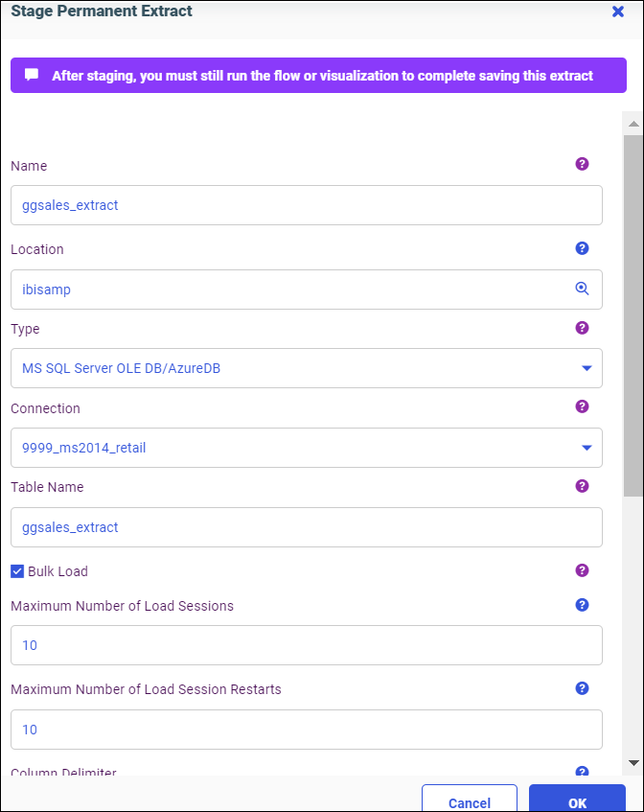Click the scroll up arrow
Screen dimensions: 644x812
tap(632, 124)
